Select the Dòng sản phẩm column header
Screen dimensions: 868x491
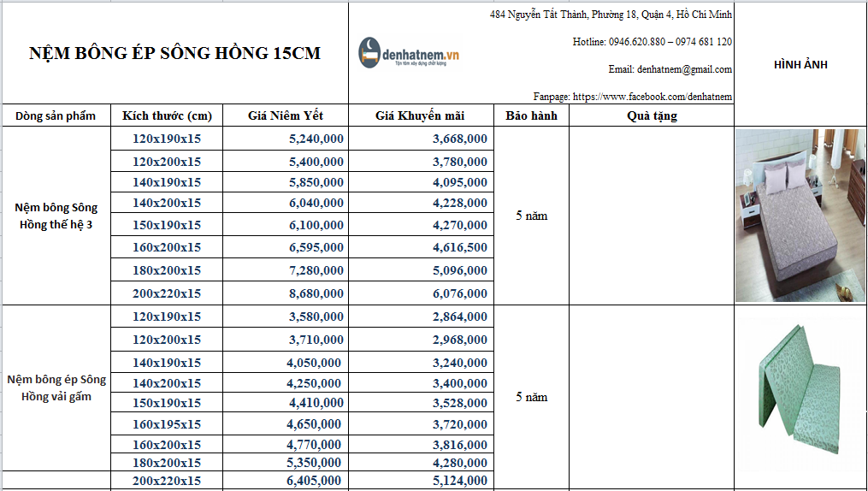(x=56, y=115)
